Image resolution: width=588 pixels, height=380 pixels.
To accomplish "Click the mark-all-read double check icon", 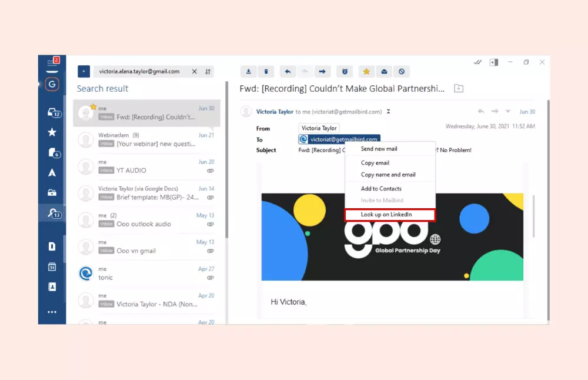I will [x=477, y=62].
